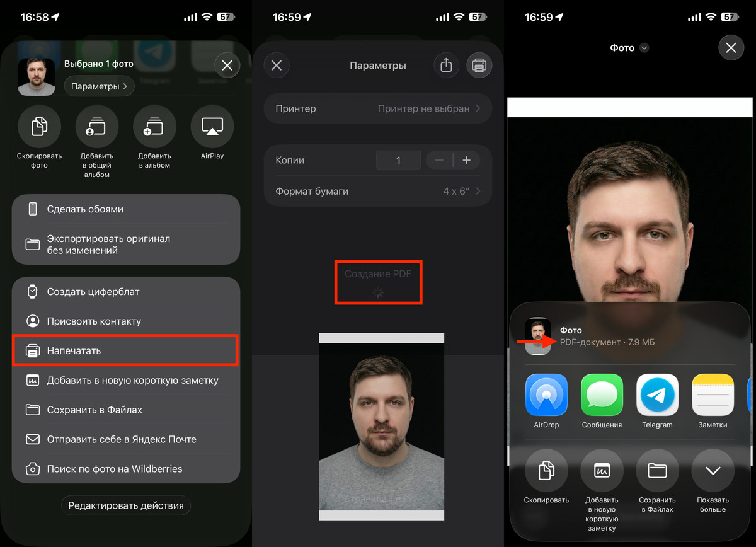This screenshot has height=547, width=756.
Task: Tap Показать больше button
Action: [x=713, y=471]
